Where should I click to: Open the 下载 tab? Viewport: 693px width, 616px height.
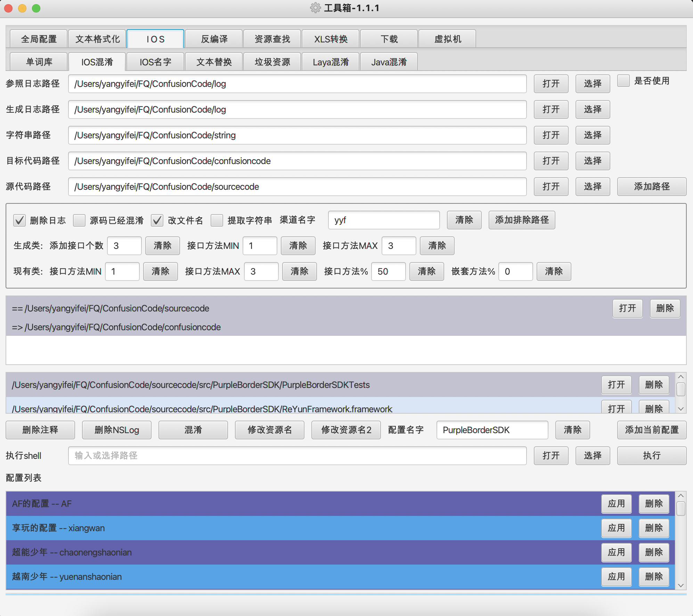(389, 39)
